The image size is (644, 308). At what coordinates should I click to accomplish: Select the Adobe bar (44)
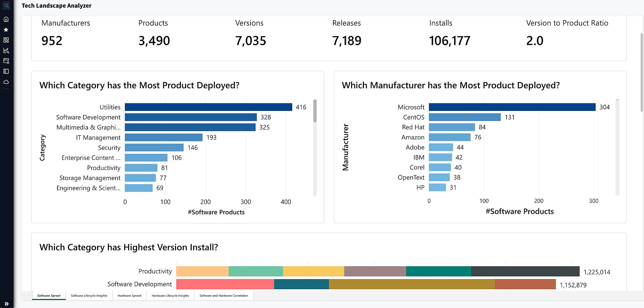441,147
